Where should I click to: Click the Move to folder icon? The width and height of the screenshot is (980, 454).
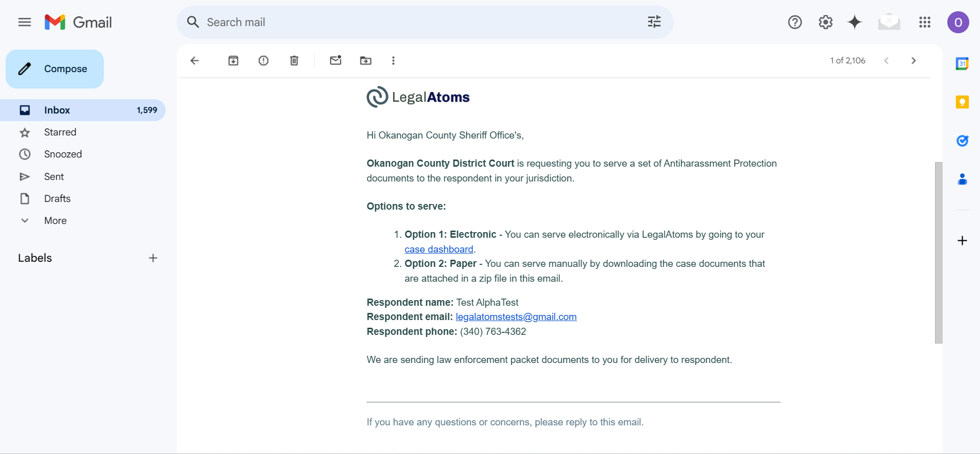click(x=366, y=60)
